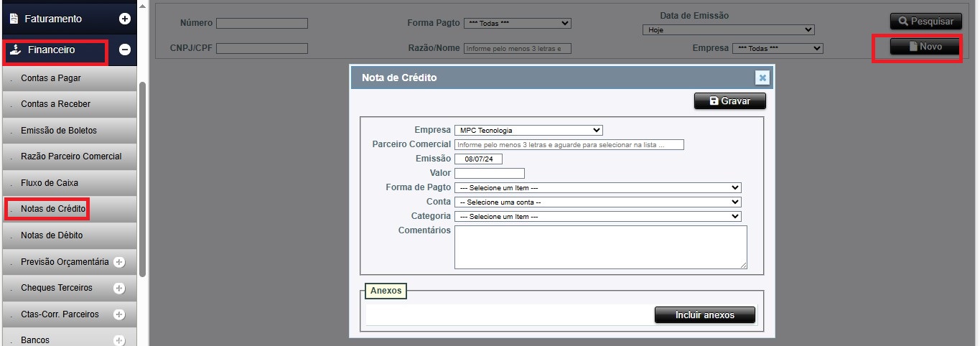Click Incluir anexos button

[x=705, y=315]
